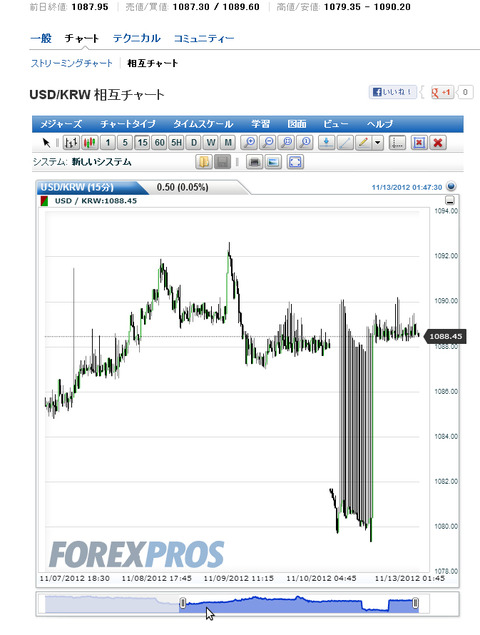Image resolution: width=480 pixels, height=635 pixels.
Task: Open the ストリーミングチャート link
Action: point(72,63)
